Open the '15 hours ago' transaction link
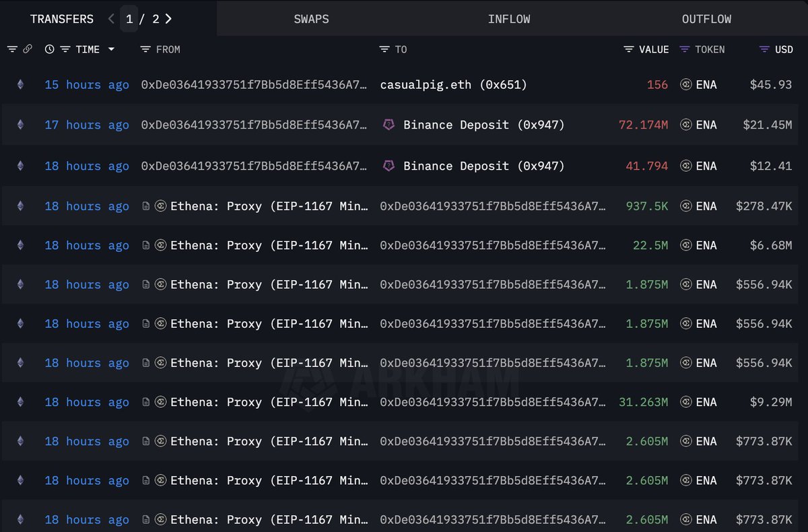Viewport: 808px width, 532px height. point(86,85)
